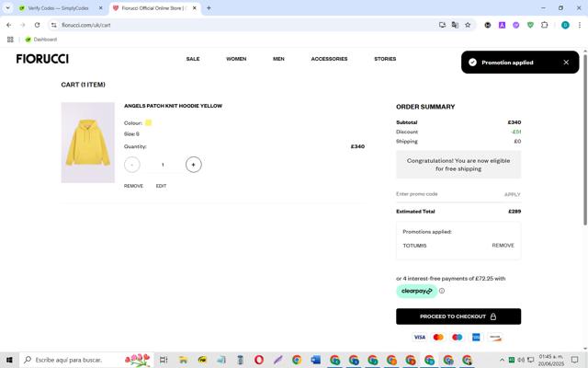Viewport: 588px width, 368px height.
Task: Open Clearpay info circle icon
Action: tap(442, 291)
